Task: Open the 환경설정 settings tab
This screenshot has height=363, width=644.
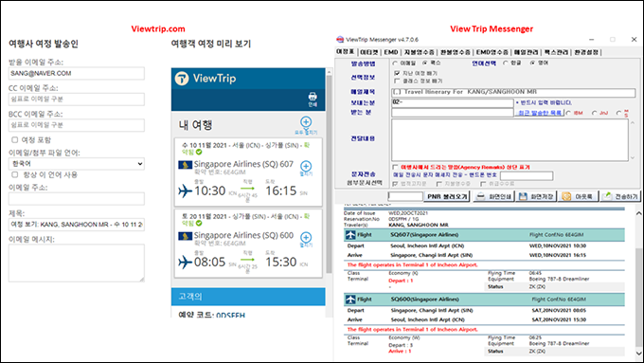Action: [586, 52]
